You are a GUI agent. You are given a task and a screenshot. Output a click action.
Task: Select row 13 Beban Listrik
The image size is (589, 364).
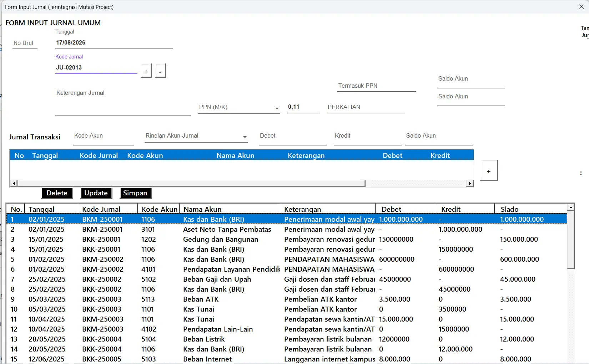coord(287,339)
